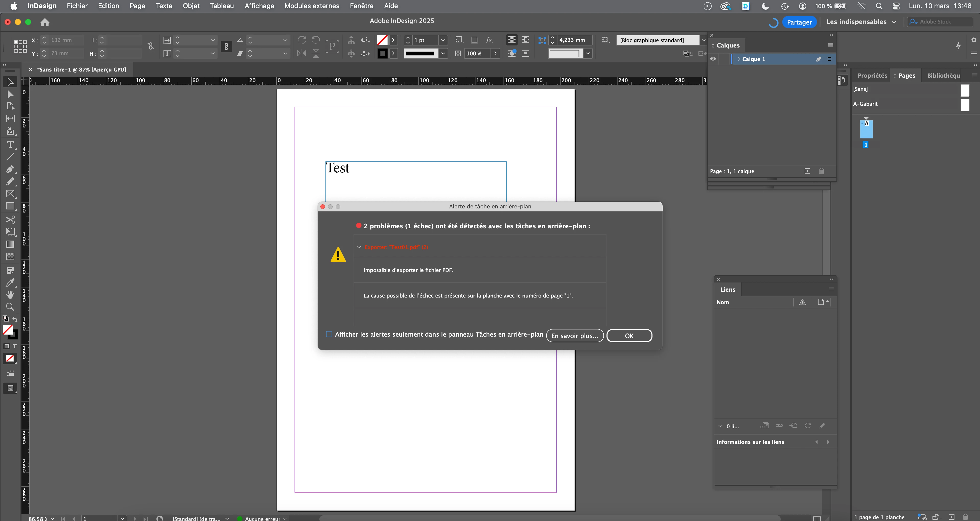Activate the Zoom tool

point(10,307)
